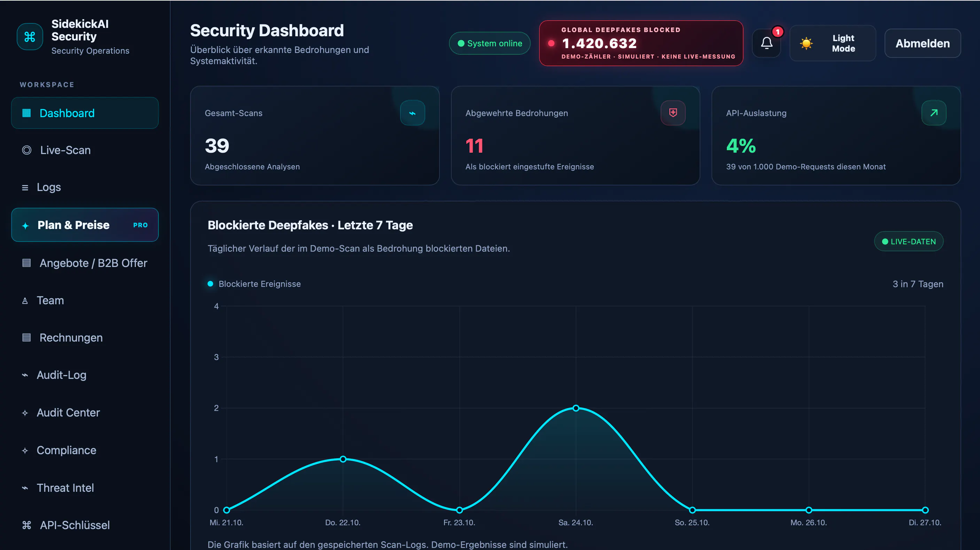Screen dimensions: 980x550
Task: Click the Rechnungen list icon
Action: pyautogui.click(x=26, y=338)
